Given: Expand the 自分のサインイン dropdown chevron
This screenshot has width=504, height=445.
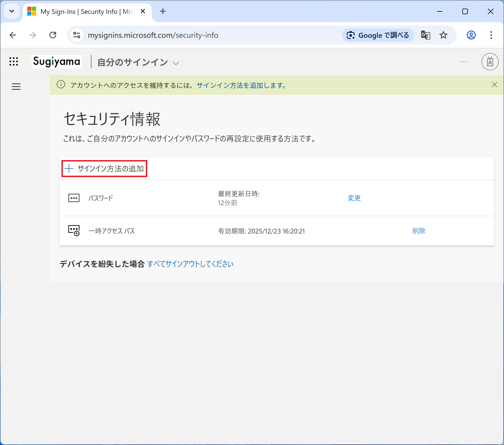Looking at the screenshot, I should 176,63.
